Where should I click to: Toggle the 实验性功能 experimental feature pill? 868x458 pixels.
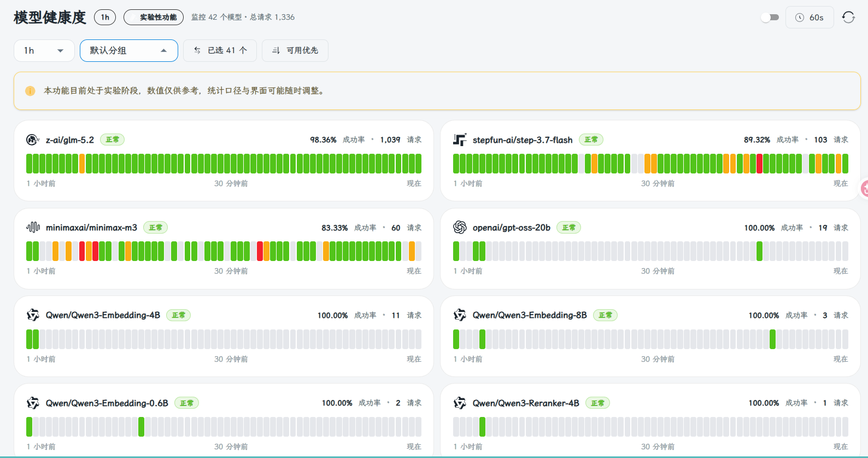[x=154, y=18]
